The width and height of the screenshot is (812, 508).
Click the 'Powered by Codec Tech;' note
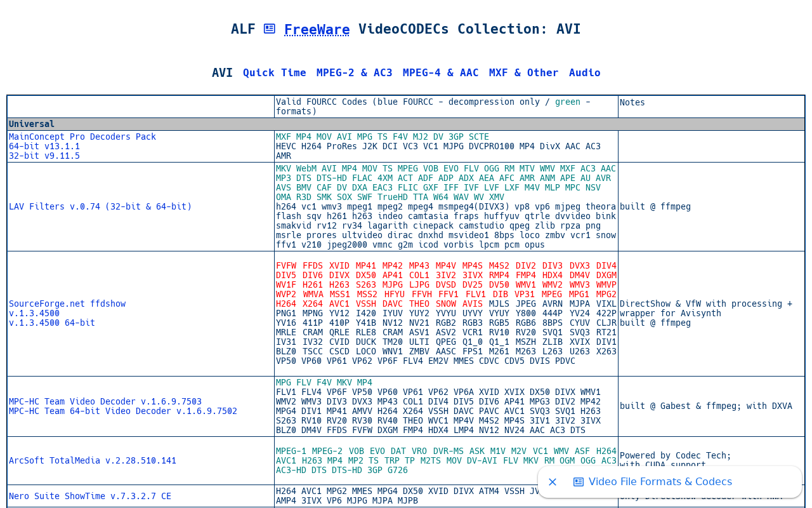point(676,455)
